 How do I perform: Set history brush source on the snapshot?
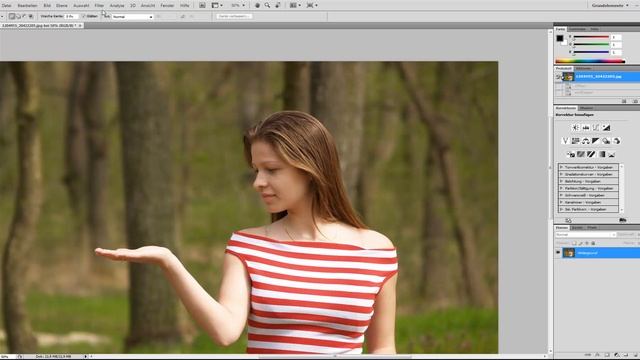[558, 76]
